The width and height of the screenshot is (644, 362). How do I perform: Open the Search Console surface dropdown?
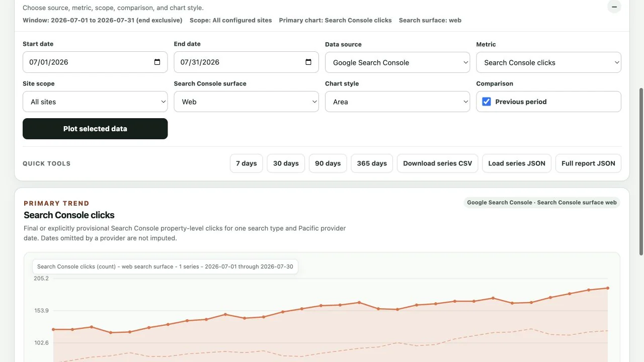[246, 102]
